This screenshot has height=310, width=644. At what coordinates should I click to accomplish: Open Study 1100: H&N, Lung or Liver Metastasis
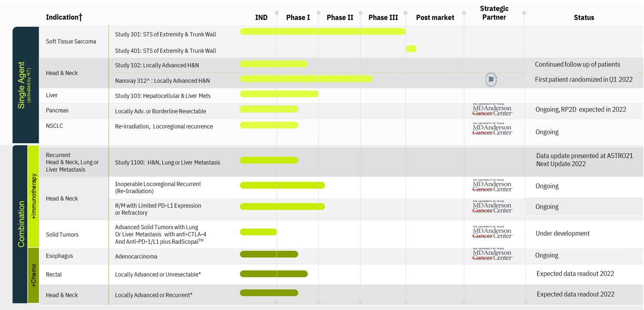coord(167,163)
